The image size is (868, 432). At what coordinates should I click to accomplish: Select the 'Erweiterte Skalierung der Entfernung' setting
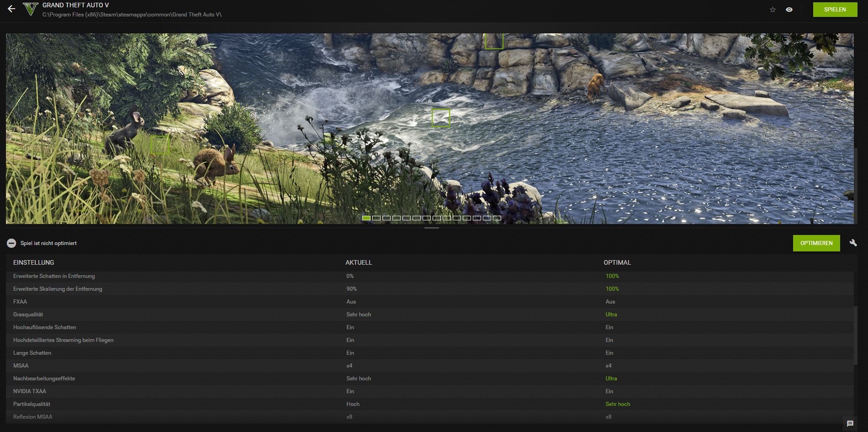(58, 289)
